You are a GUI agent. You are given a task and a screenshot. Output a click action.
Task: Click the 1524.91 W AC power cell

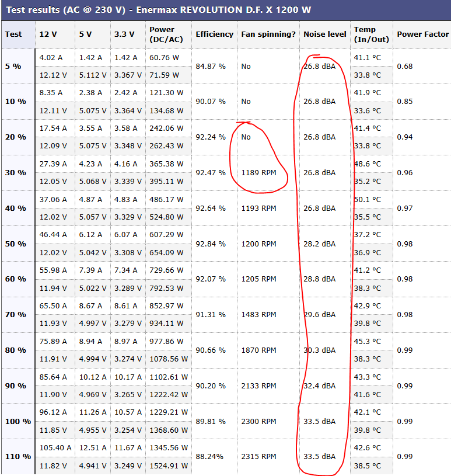pos(169,465)
